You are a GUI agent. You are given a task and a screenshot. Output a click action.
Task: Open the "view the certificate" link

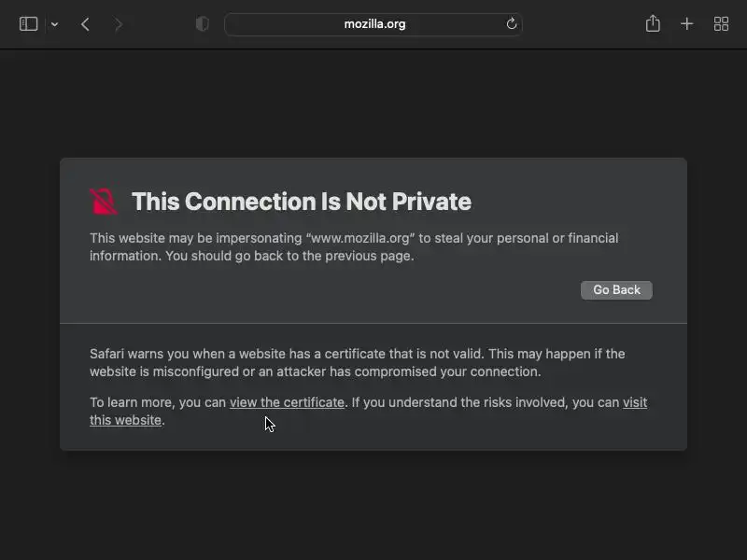tap(287, 402)
